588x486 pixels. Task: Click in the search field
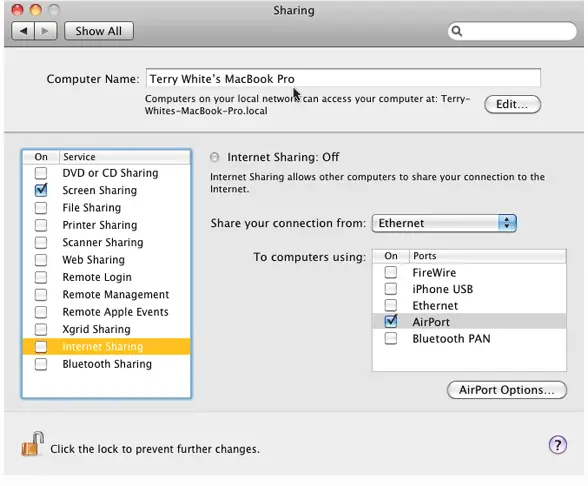pos(512,31)
